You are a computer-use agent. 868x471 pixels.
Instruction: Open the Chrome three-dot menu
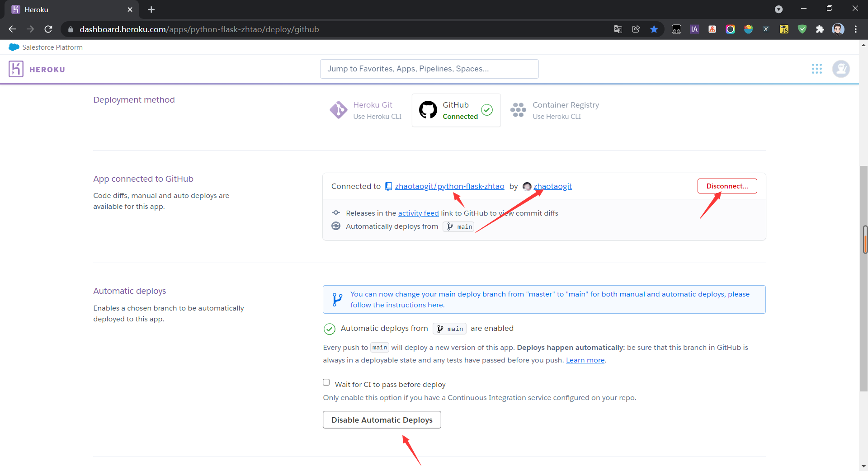[x=855, y=29]
